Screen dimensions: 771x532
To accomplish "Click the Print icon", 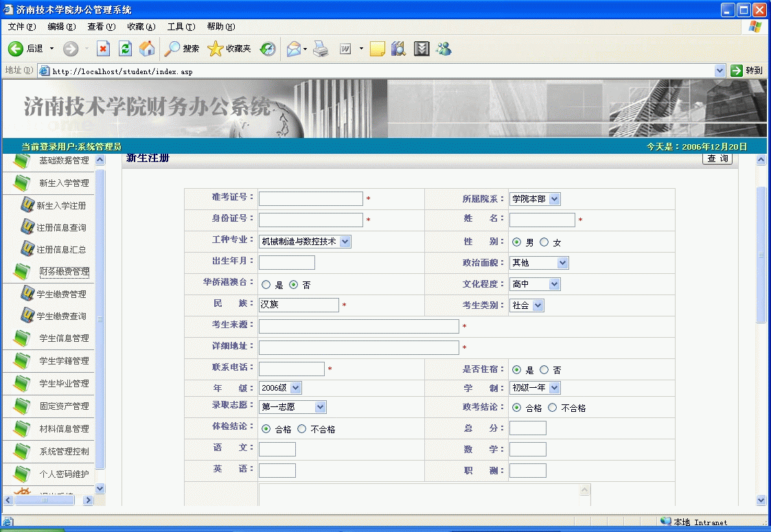I will pyautogui.click(x=321, y=48).
